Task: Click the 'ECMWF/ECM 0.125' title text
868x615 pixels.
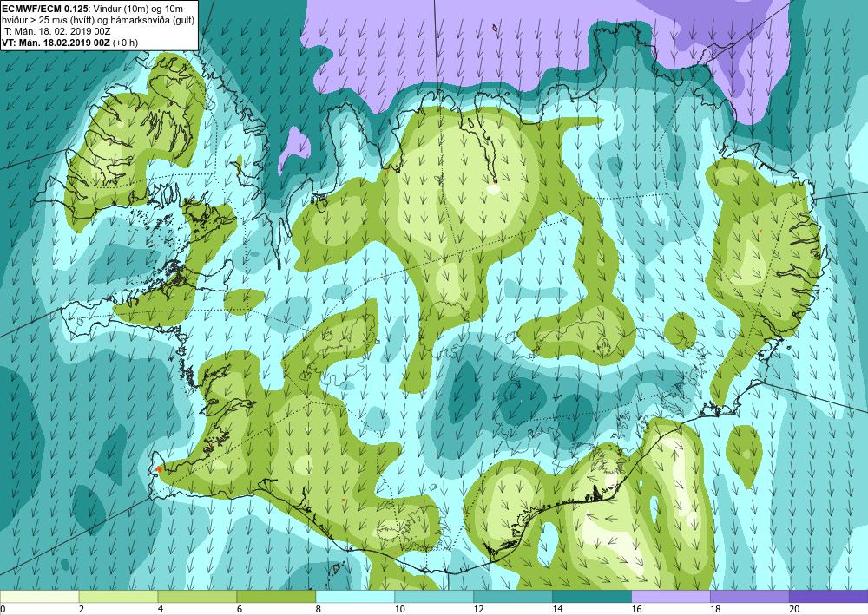Action: 44,9
